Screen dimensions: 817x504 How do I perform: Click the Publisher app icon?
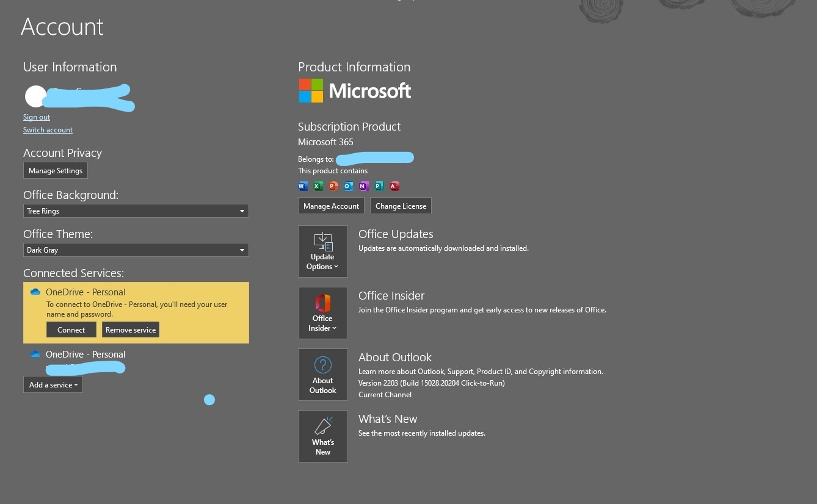379,186
